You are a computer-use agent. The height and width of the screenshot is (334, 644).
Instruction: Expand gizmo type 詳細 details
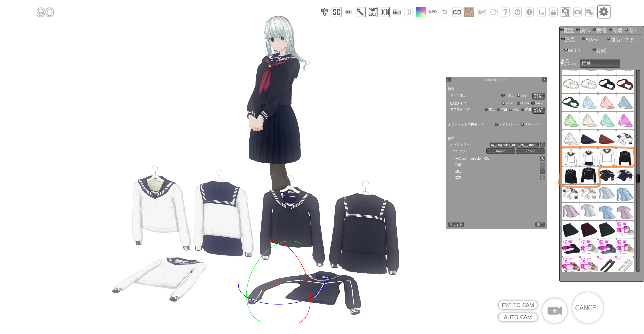tap(539, 110)
